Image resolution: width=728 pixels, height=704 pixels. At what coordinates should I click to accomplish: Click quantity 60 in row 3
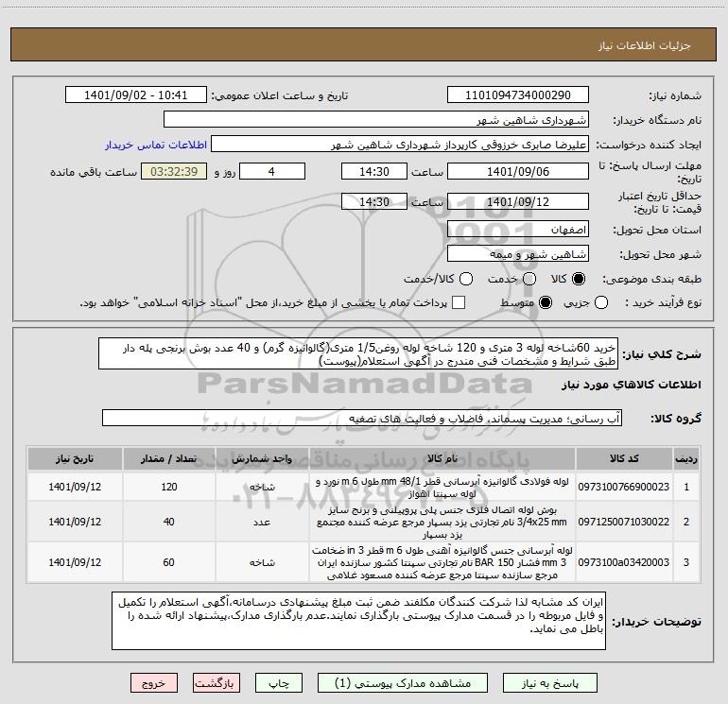pos(169,562)
